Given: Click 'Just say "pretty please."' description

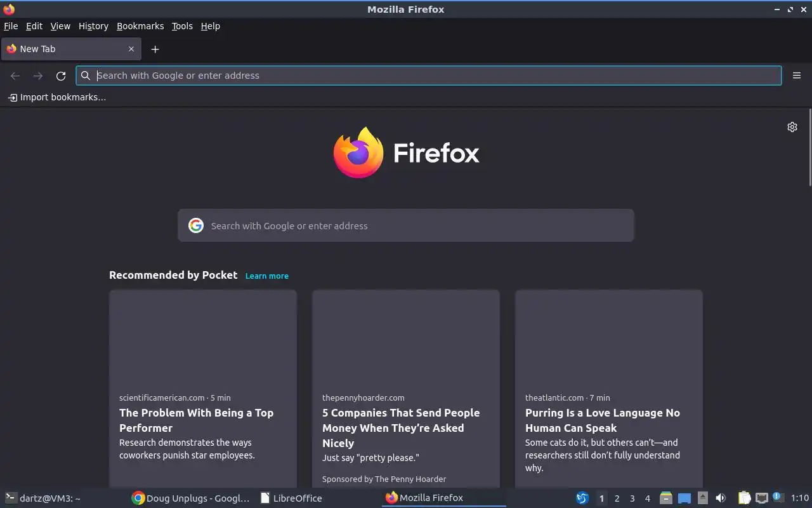Looking at the screenshot, I should [370, 458].
